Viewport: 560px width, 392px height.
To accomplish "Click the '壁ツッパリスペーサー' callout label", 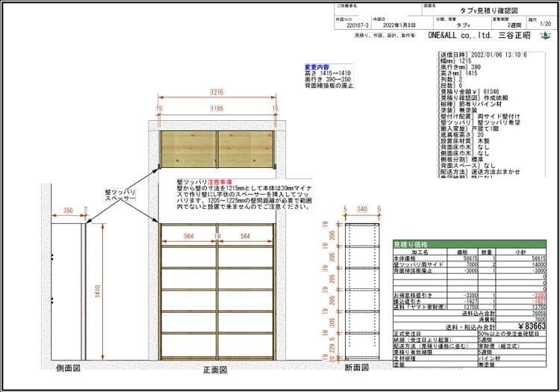I will [120, 195].
